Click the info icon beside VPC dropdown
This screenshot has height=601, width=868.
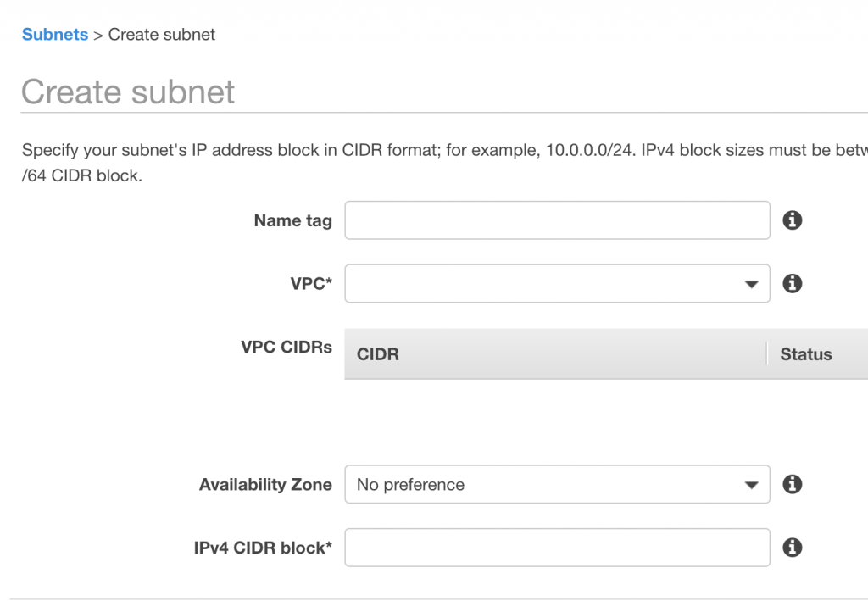point(793,283)
